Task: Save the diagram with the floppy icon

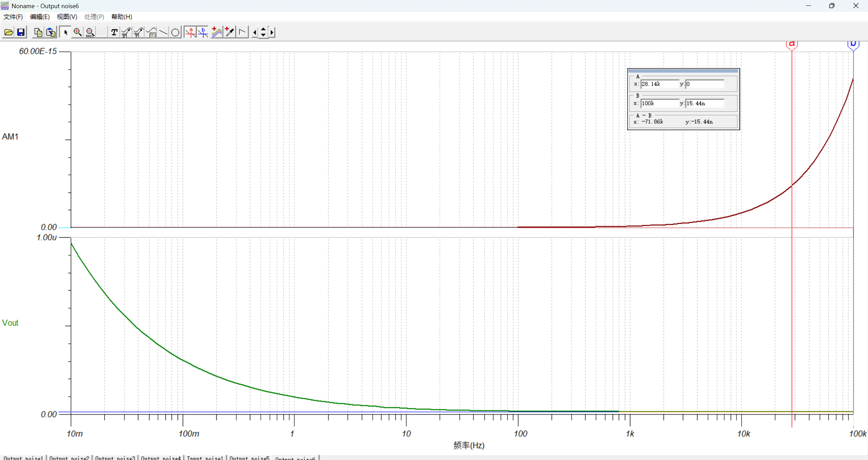Action: pyautogui.click(x=21, y=33)
